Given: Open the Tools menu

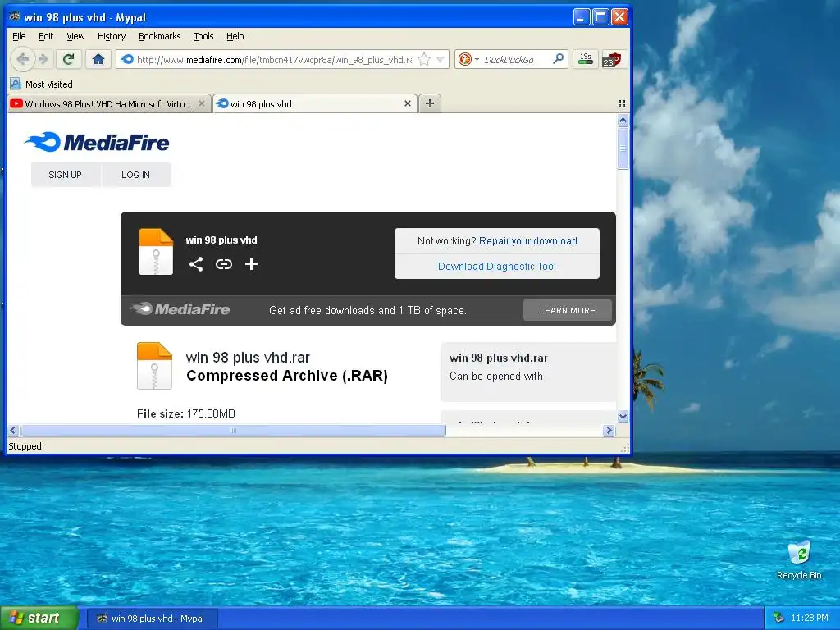Looking at the screenshot, I should click(203, 36).
